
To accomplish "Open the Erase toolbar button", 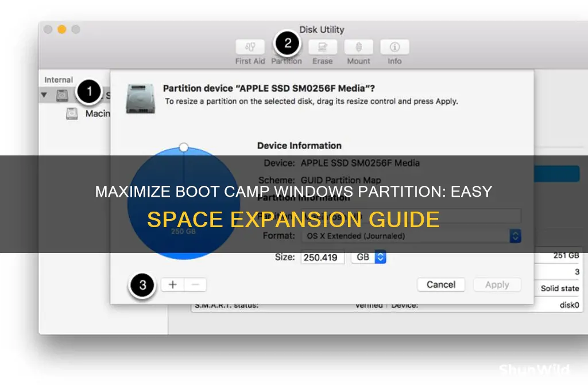I will click(323, 47).
